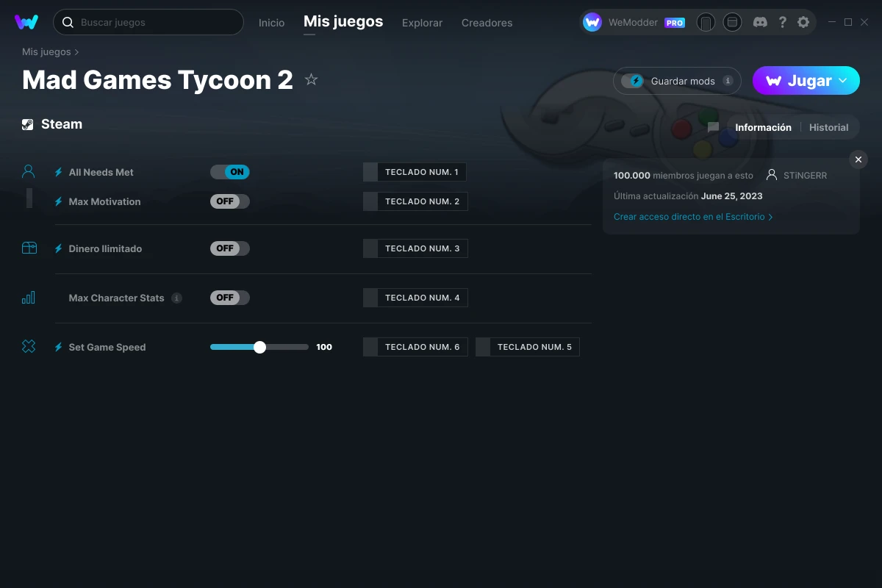
Task: Click the player category person icon
Action: click(29, 171)
